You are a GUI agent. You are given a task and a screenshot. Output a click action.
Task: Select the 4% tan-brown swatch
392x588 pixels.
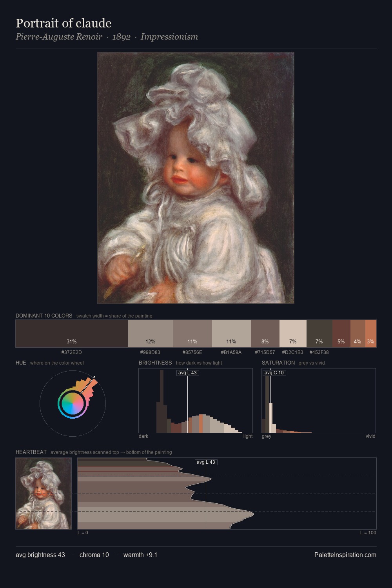[358, 334]
